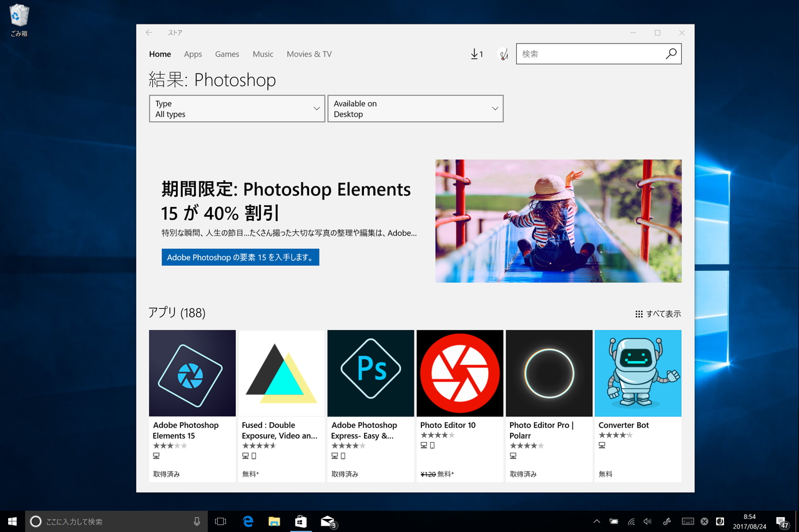Expand the Type All types dropdown
The image size is (799, 532).
(x=237, y=109)
